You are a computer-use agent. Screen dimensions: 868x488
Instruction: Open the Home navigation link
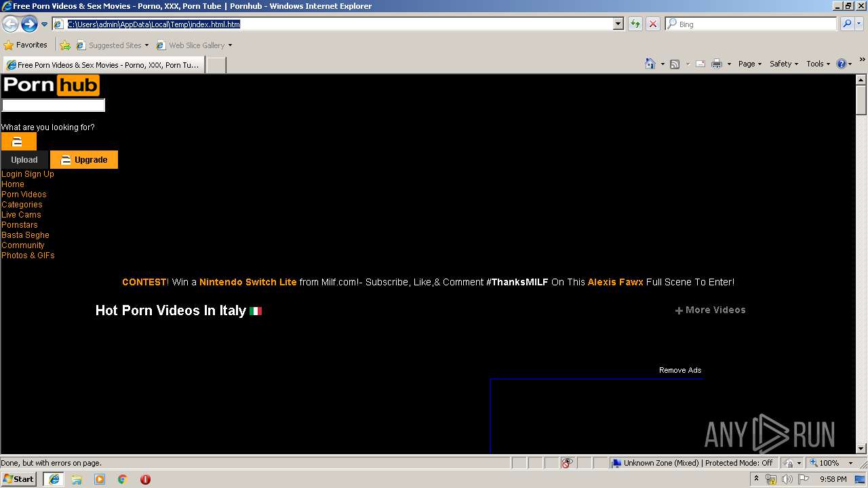pos(13,184)
